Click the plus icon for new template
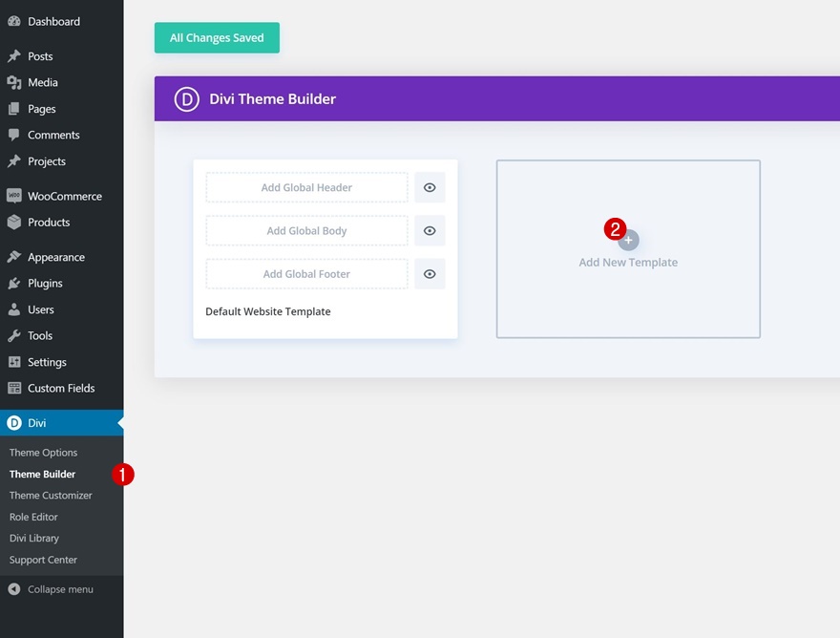 click(628, 240)
